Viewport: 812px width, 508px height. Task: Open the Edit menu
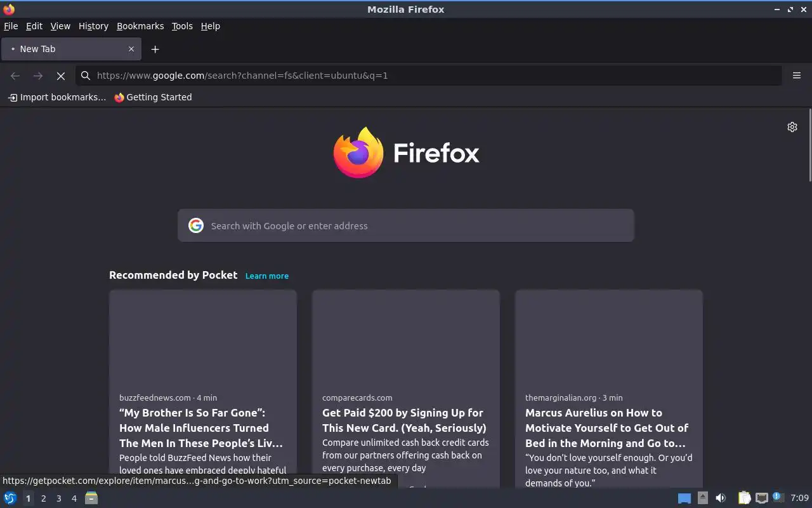tap(34, 26)
